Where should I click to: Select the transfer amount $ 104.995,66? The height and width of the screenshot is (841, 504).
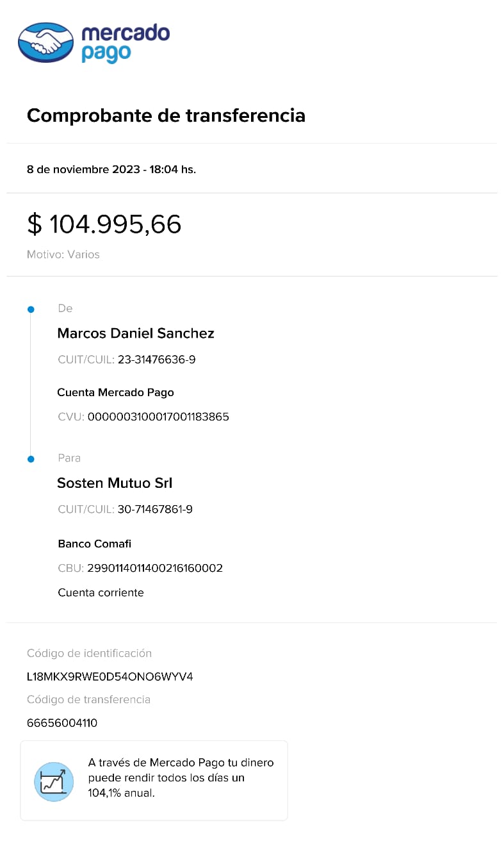click(104, 224)
